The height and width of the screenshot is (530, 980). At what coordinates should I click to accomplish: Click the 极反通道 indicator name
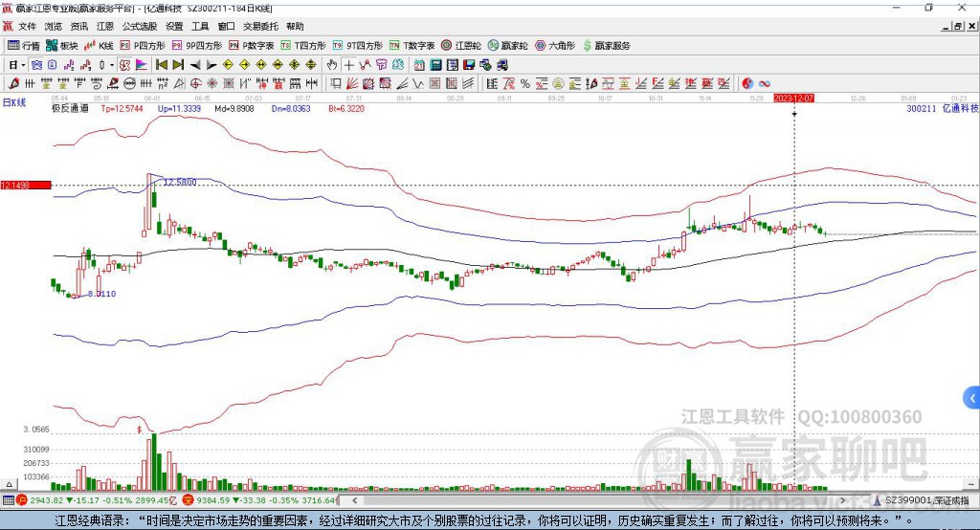point(70,108)
